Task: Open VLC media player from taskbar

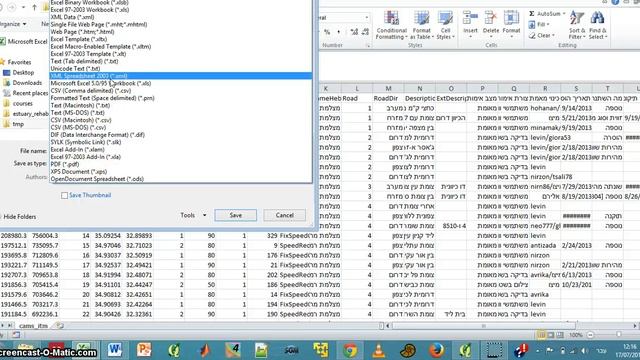Action: [x=378, y=350]
